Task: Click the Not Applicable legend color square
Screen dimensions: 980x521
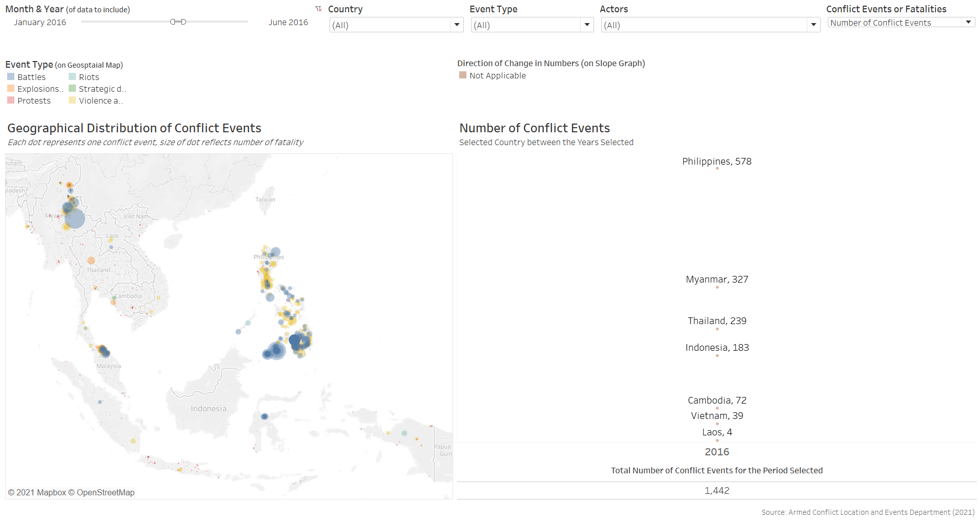Action: [x=463, y=75]
